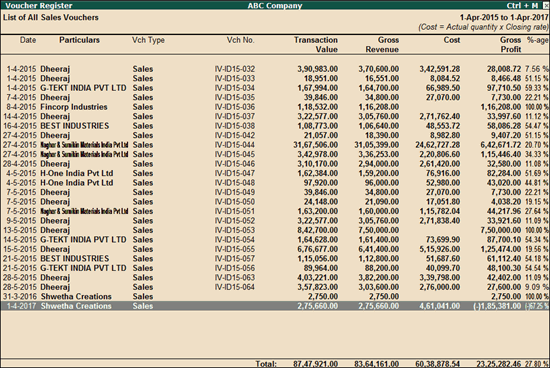
Task: Click the Cost column header
Action: pyautogui.click(x=452, y=40)
